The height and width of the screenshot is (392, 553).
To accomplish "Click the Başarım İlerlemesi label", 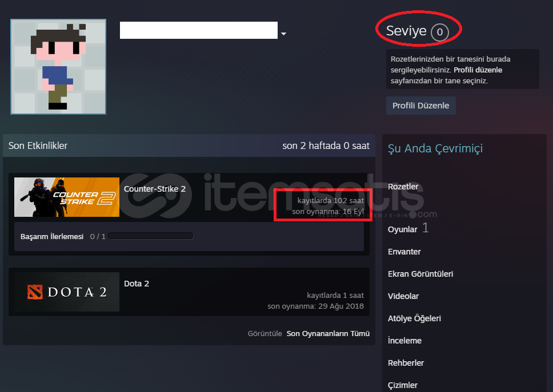I will [x=52, y=236].
